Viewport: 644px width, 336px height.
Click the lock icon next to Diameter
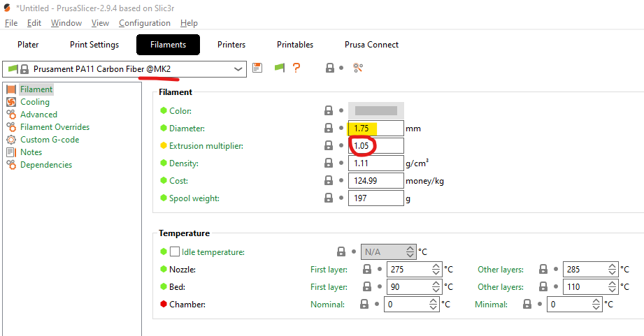[x=328, y=129]
